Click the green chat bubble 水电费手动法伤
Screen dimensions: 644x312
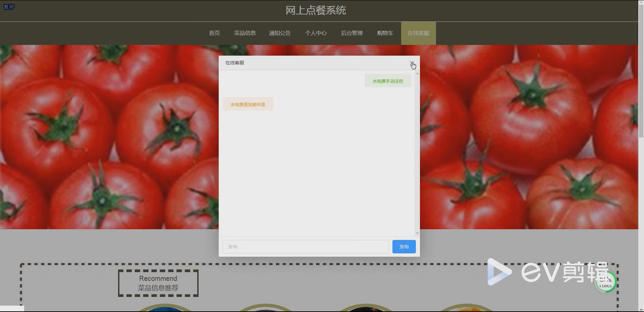pos(388,81)
